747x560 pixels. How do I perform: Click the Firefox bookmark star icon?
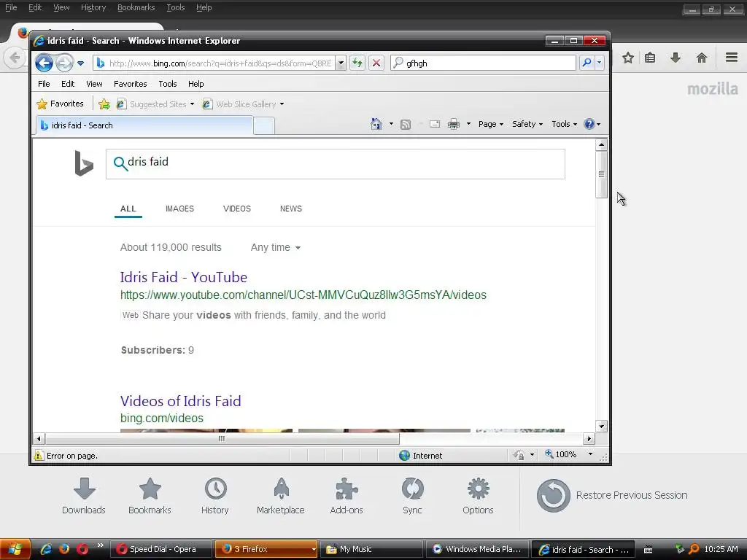click(x=628, y=58)
